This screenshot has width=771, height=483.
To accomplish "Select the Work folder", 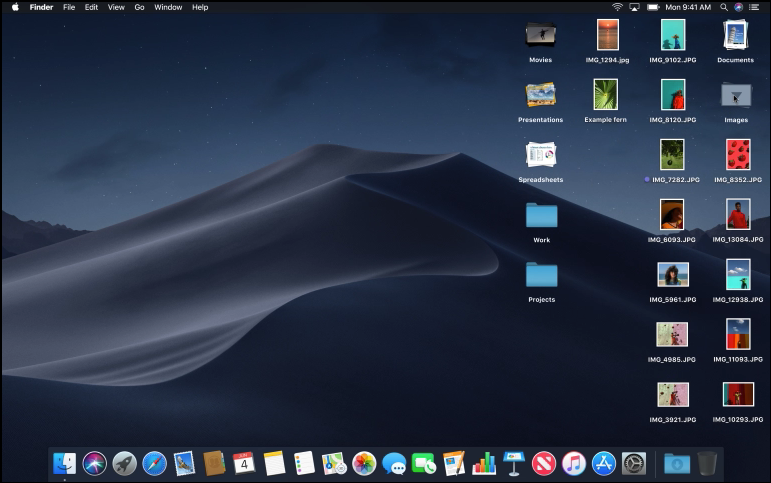I will 541,215.
